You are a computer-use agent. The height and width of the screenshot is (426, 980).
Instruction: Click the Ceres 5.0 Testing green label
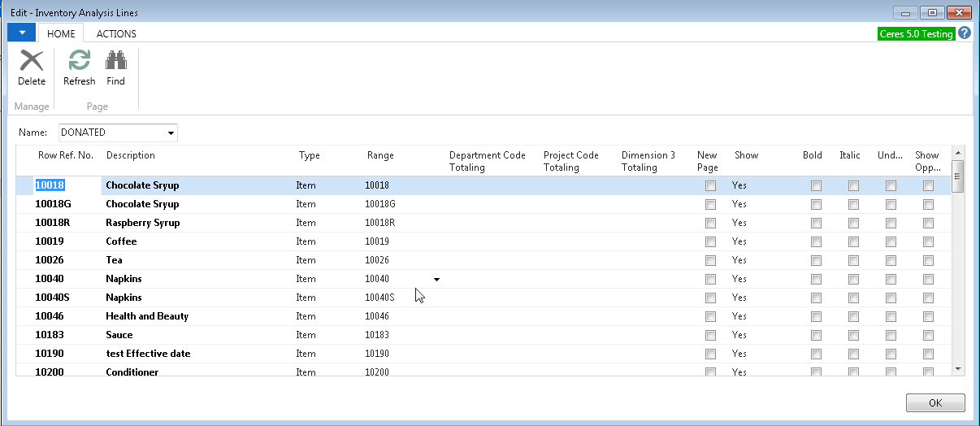tap(916, 34)
